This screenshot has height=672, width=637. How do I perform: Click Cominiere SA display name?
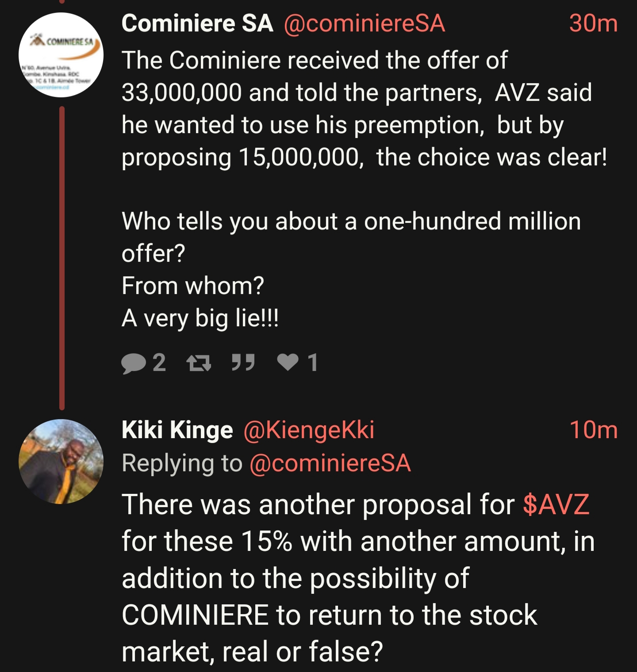[197, 23]
